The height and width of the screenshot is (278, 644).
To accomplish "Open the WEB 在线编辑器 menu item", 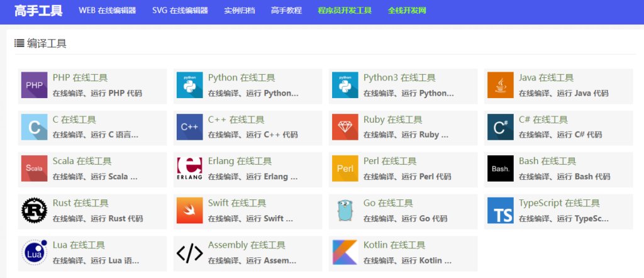I will point(107,11).
